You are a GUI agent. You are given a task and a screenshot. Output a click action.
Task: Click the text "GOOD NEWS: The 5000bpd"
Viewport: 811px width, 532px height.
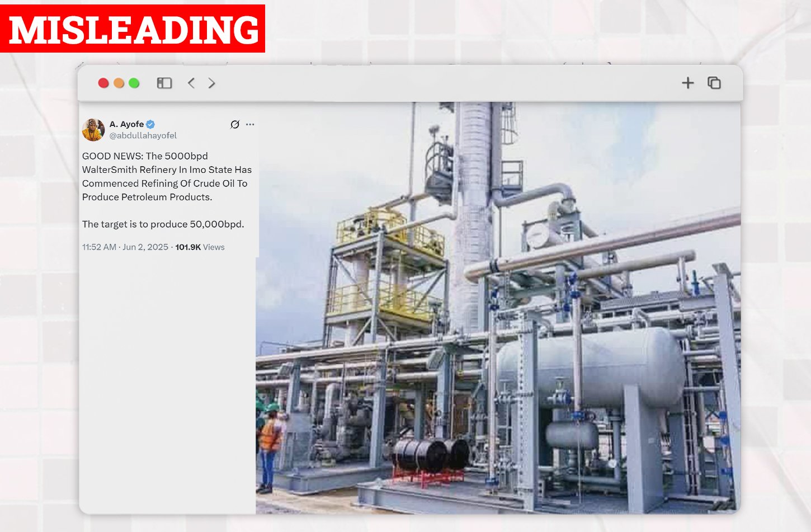[145, 156]
